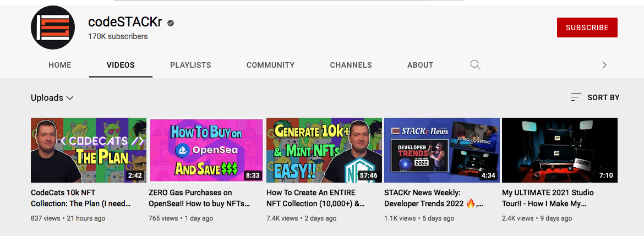The height and width of the screenshot is (236, 644).
Task: Click the title My ULTIMATE 2021 Studio Tour
Action: [x=548, y=198]
